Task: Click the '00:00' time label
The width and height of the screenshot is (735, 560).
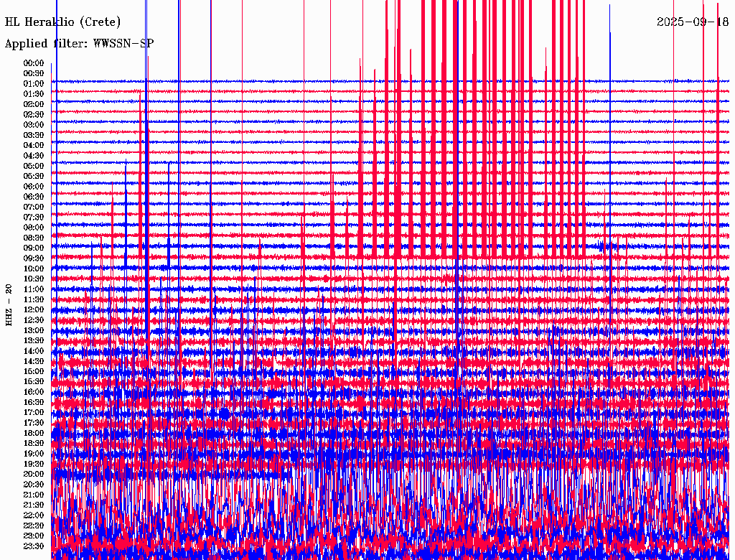Action: (x=34, y=63)
